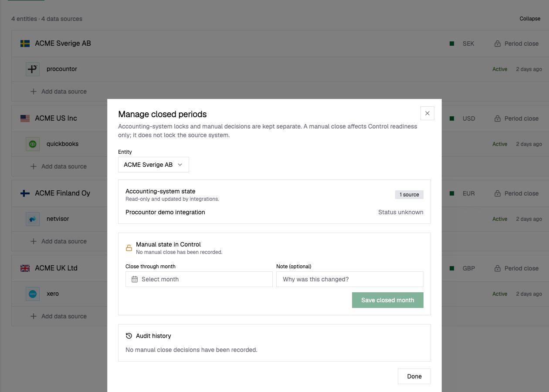The width and height of the screenshot is (549, 392).
Task: Open the Entity dropdown showing ACME Sverige AB
Action: (153, 165)
